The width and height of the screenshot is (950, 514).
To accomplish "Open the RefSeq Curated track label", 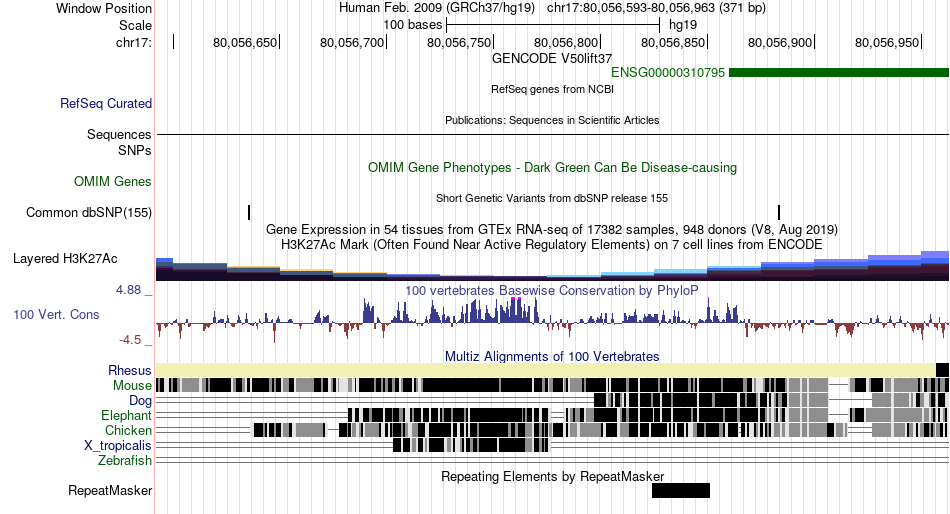I will point(106,104).
